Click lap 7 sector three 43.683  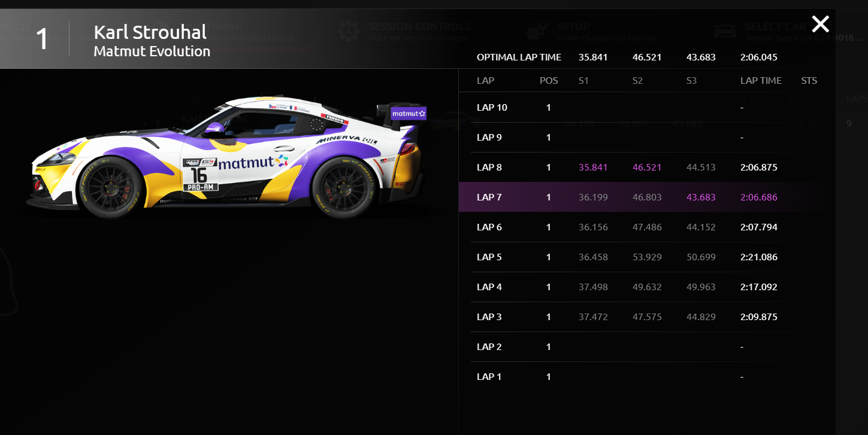coord(701,197)
